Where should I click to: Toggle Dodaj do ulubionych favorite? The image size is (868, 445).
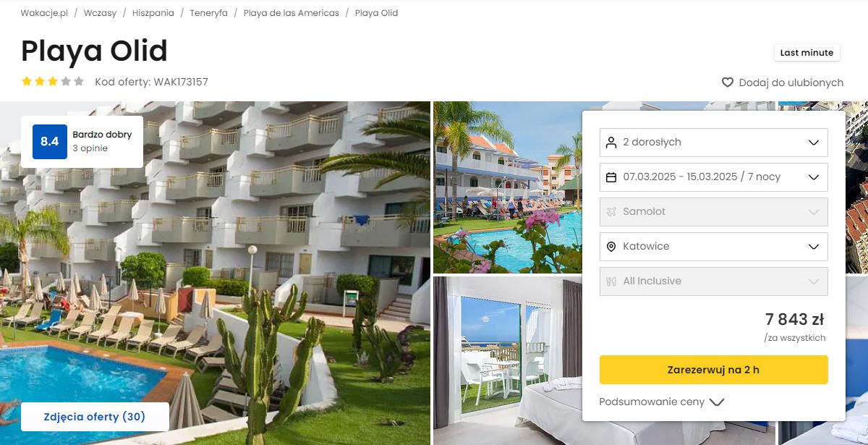(783, 82)
